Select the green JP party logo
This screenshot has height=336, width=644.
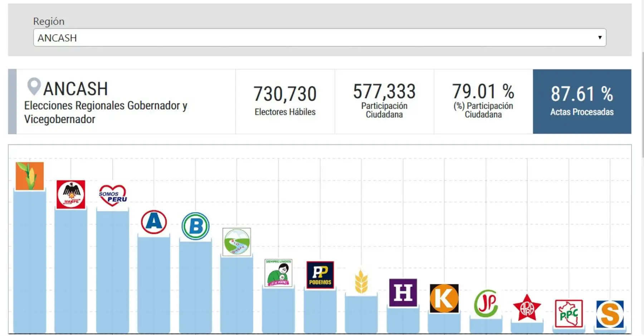[x=486, y=303]
